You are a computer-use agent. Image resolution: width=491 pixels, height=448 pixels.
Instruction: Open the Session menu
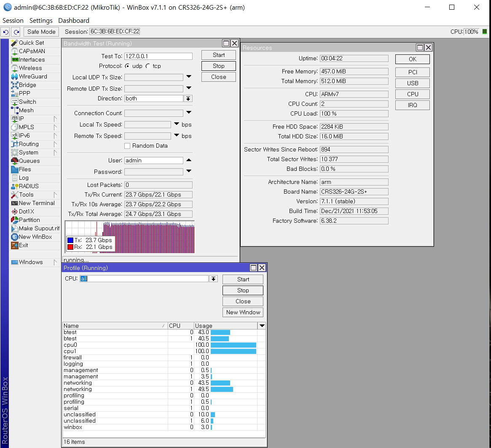point(13,21)
